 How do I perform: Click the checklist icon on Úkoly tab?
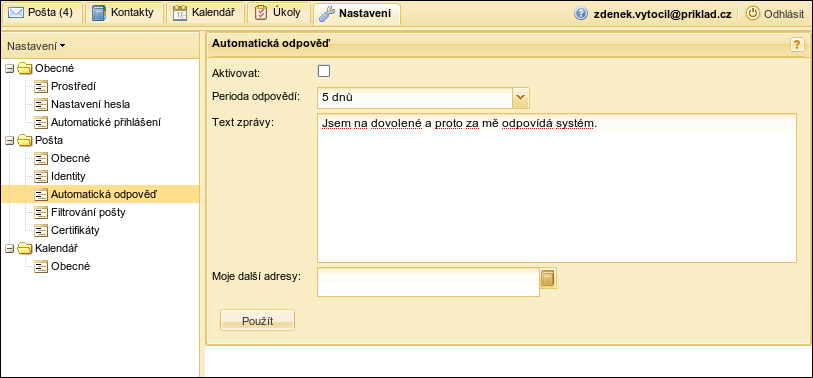pyautogui.click(x=261, y=13)
